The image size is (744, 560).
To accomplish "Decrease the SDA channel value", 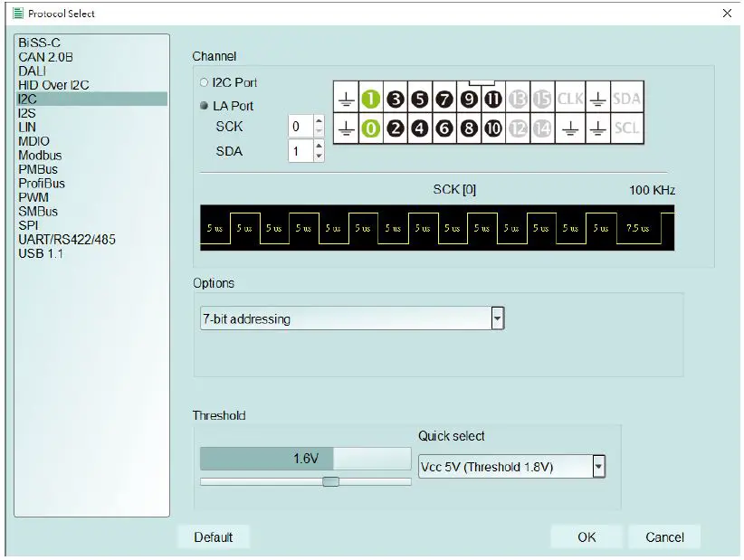I will click(x=318, y=157).
